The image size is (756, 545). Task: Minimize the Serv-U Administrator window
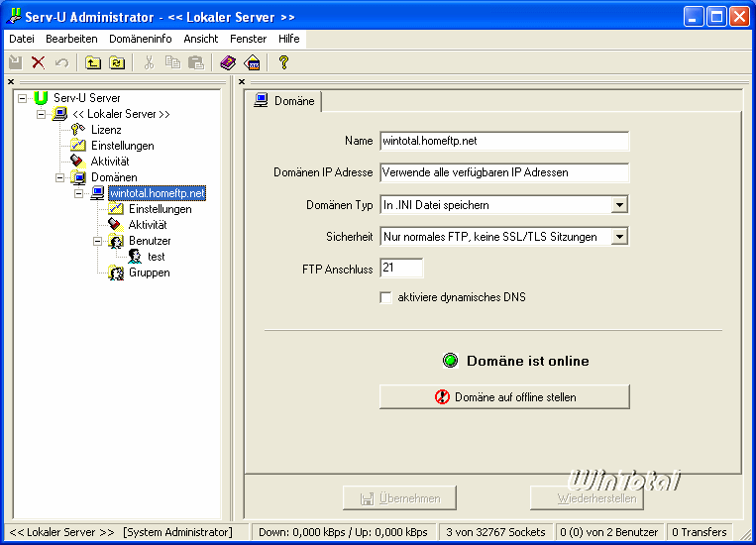pyautogui.click(x=694, y=17)
